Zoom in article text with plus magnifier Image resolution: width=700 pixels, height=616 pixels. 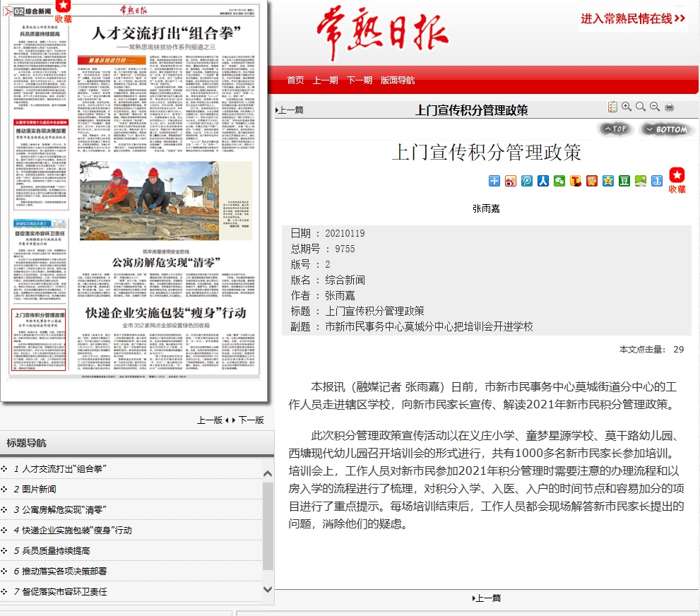tap(627, 107)
